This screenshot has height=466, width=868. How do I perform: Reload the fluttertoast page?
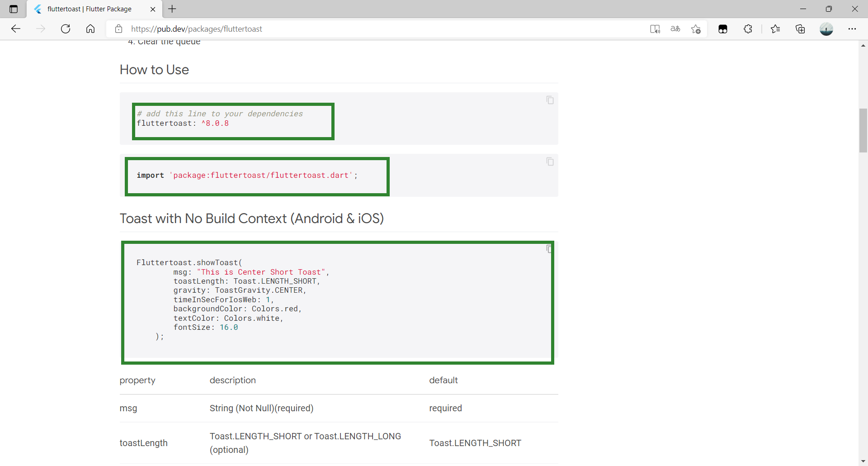tap(66, 29)
